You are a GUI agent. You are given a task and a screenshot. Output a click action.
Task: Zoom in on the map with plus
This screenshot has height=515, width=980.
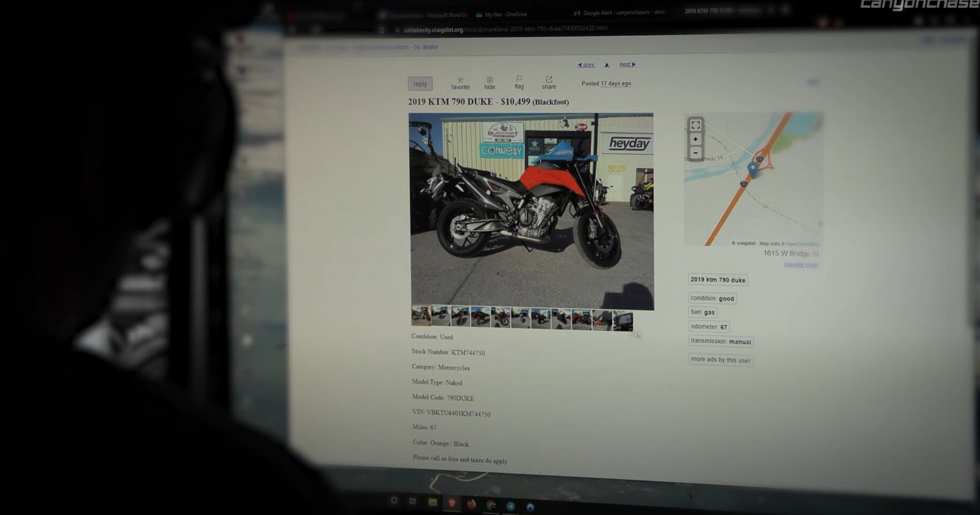695,139
